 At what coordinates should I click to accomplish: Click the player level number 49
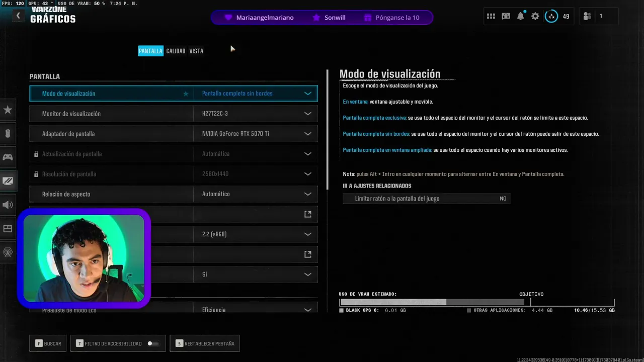point(566,17)
